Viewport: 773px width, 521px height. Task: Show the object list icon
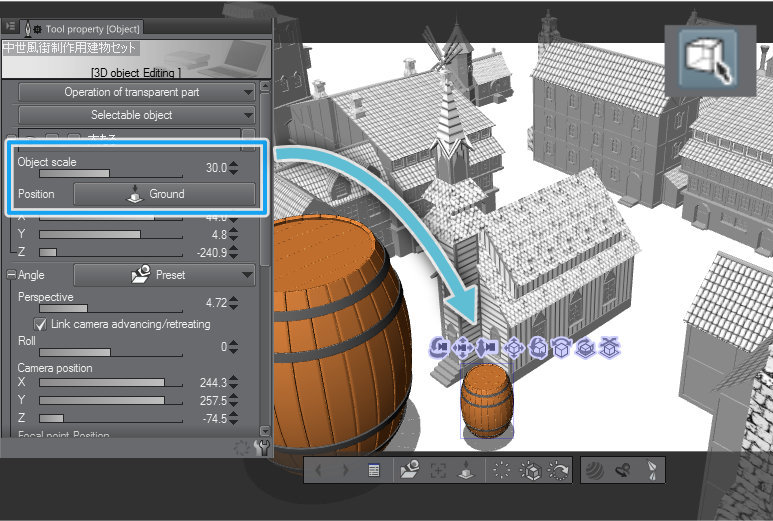tap(374, 470)
